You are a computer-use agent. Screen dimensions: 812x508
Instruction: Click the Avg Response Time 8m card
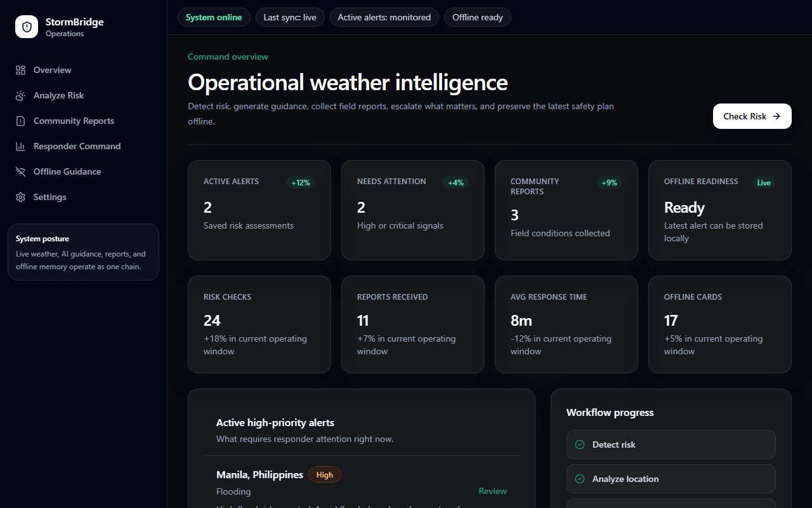tap(566, 324)
